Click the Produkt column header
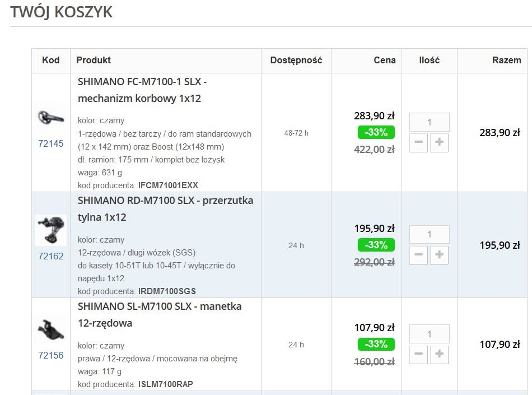 [94, 60]
